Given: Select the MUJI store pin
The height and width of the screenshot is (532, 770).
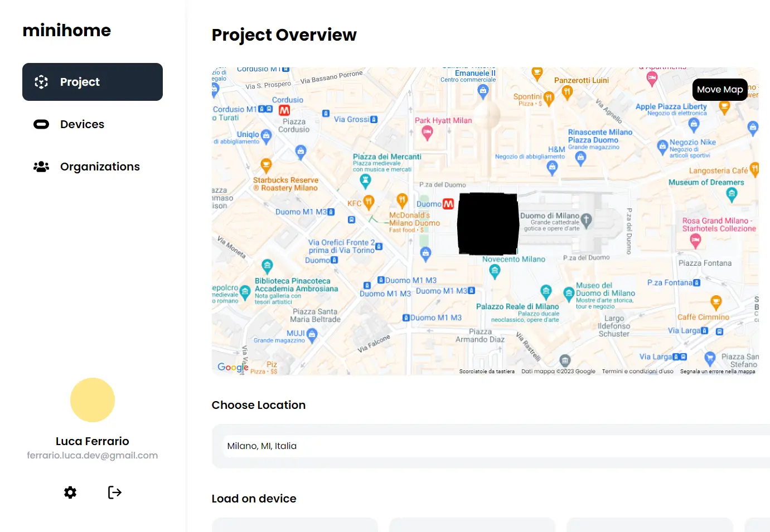Looking at the screenshot, I should click(312, 335).
